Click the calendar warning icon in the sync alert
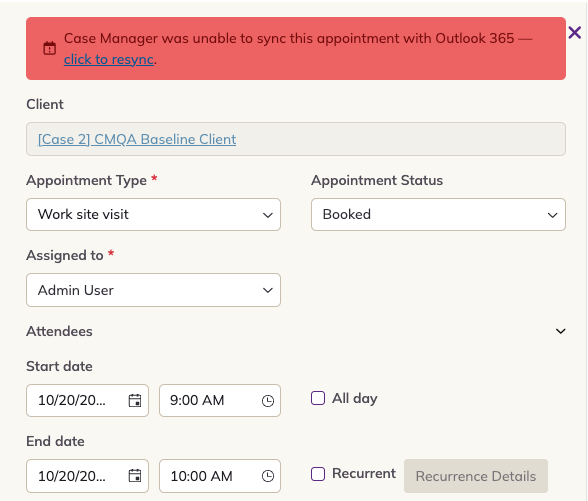 pos(50,48)
